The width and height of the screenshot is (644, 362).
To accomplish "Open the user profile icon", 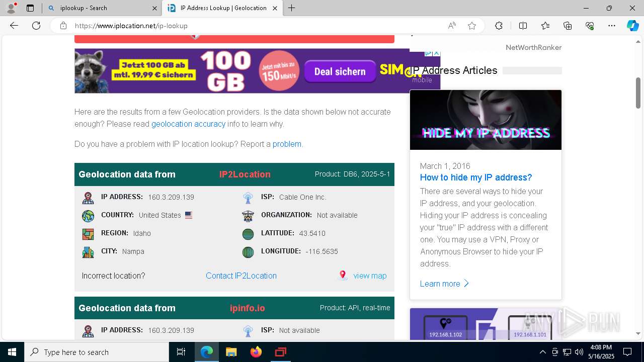I will tap(11, 8).
